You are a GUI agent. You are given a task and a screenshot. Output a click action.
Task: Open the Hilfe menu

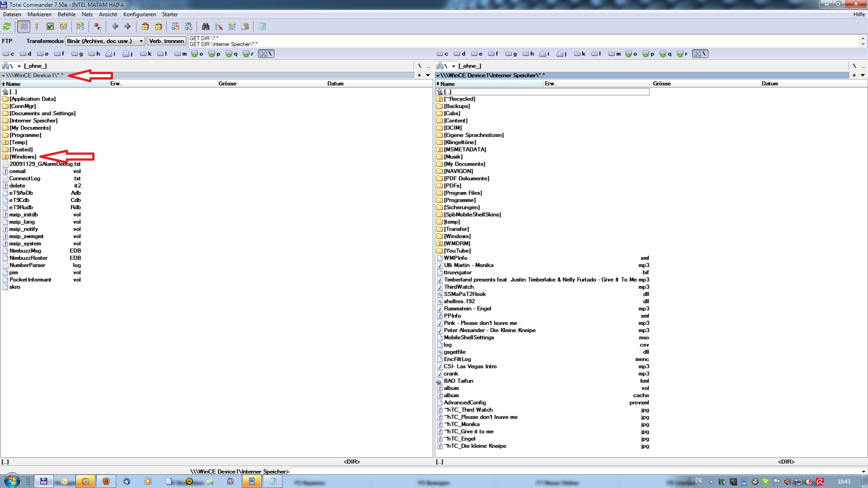coord(859,14)
